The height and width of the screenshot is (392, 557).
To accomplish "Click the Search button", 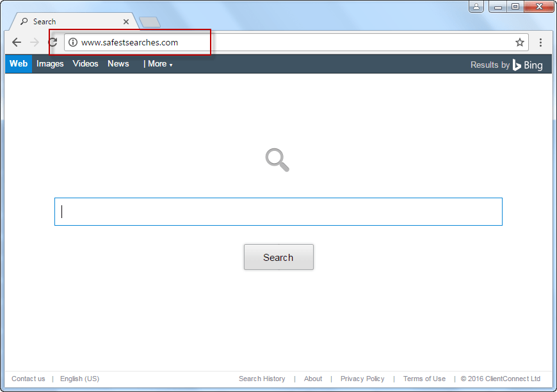I will coord(278,257).
